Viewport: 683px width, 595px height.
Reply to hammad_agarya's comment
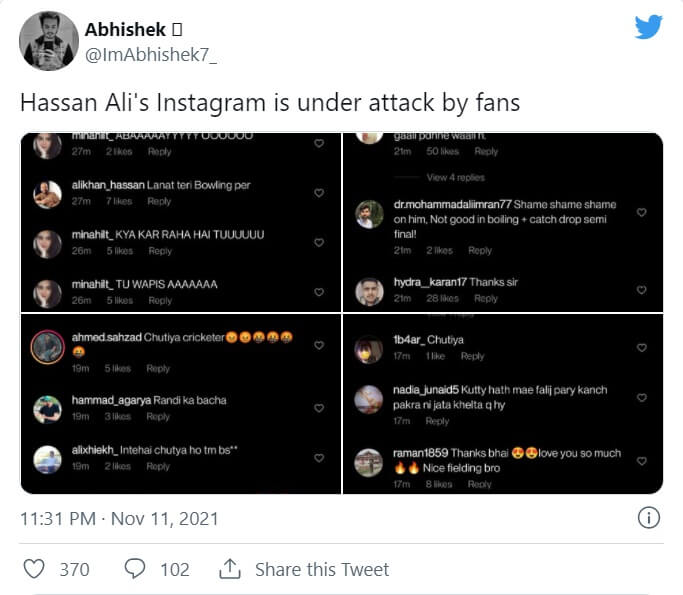[x=158, y=416]
